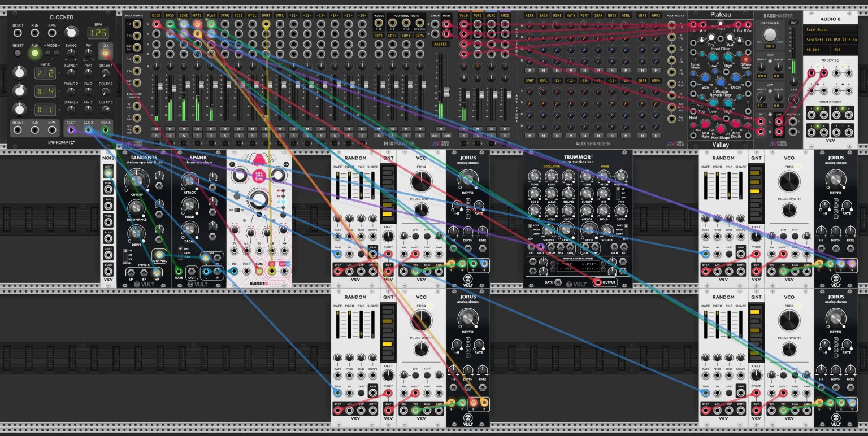Toggle the SOFT/HARD/LOOP switch on Spank

click(x=181, y=252)
